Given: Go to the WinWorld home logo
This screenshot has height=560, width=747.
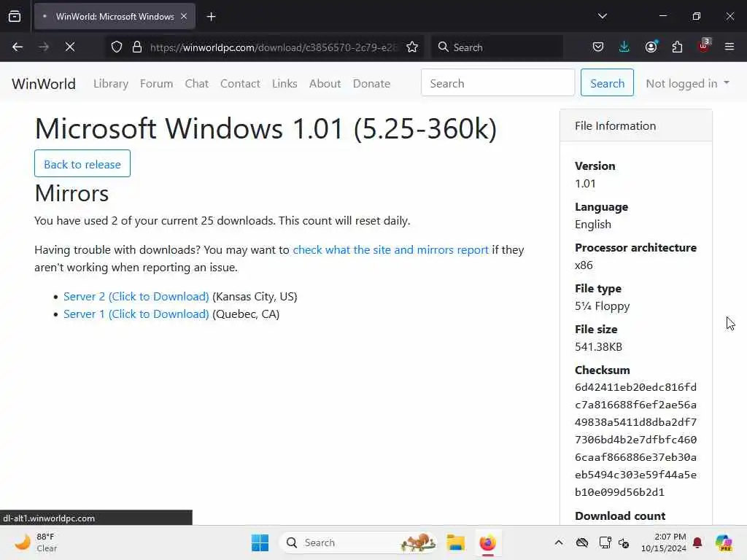Looking at the screenshot, I should click(x=44, y=84).
